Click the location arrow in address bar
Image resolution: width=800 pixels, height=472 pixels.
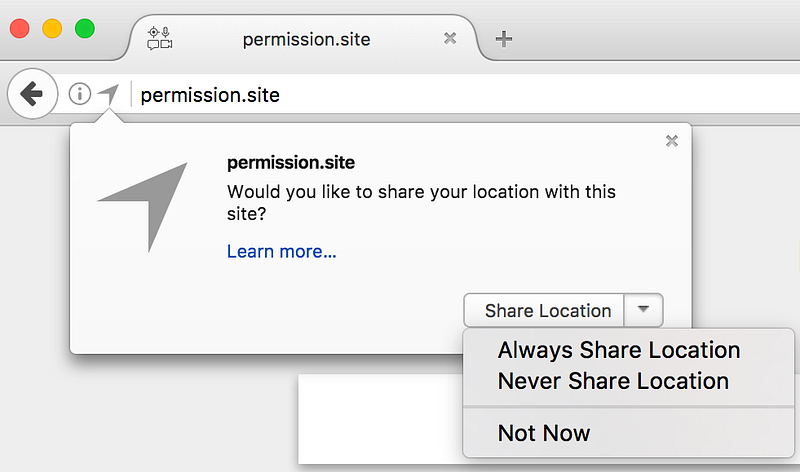coord(109,94)
